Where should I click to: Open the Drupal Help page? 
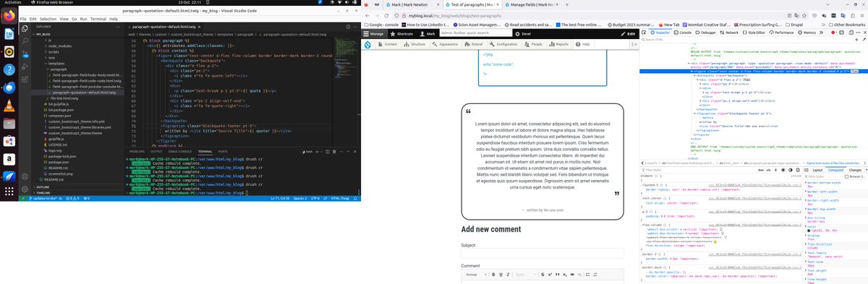583,44
